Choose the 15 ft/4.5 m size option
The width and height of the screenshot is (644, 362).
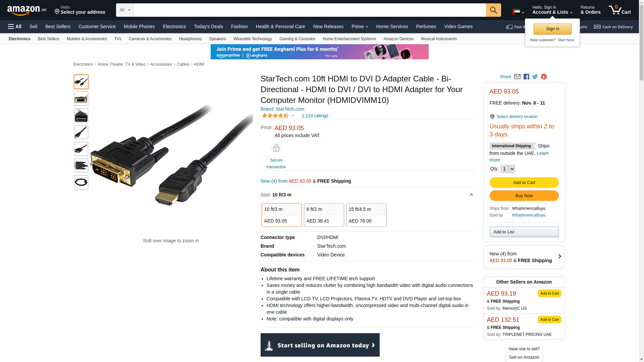[366, 215]
